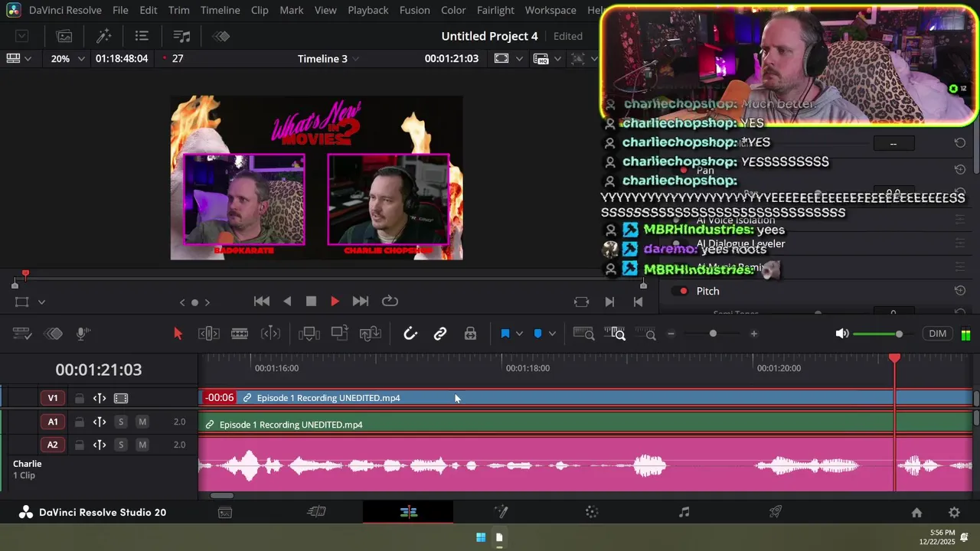Viewport: 980px width, 551px height.
Task: Click the Play Reverse button
Action: 287,302
